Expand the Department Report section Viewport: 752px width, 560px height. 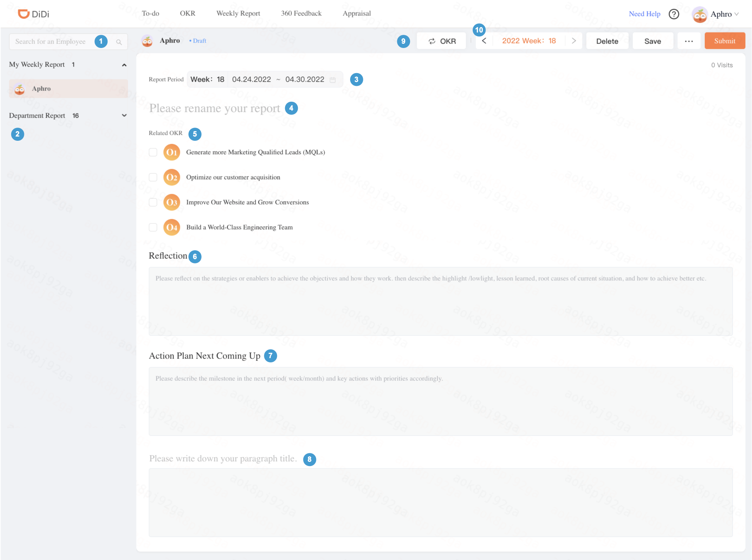[x=124, y=116]
